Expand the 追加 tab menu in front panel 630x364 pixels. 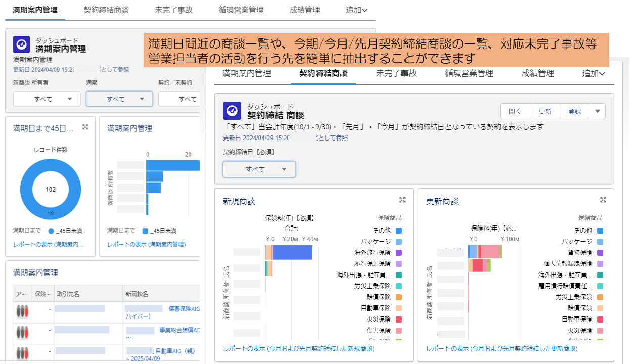coord(594,73)
